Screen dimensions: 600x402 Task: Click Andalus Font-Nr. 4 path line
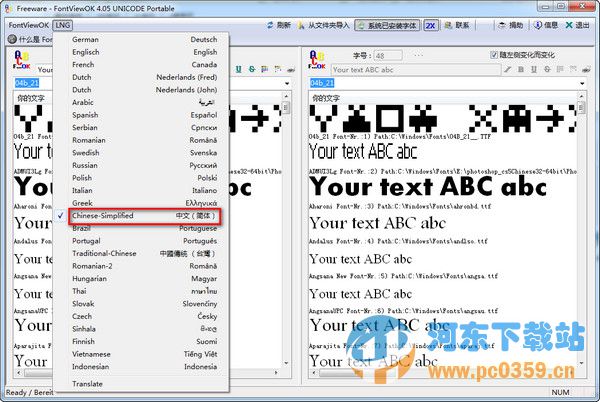click(398, 241)
